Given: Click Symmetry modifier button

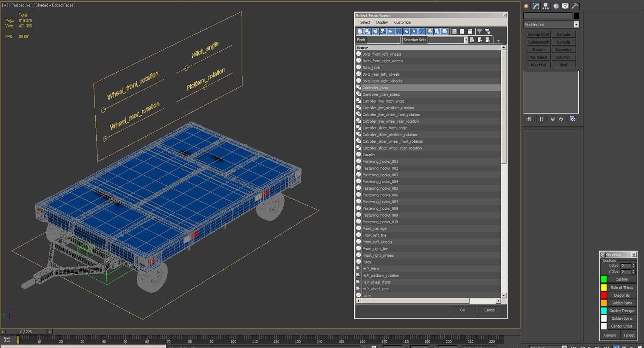Looking at the screenshot, I should [563, 50].
